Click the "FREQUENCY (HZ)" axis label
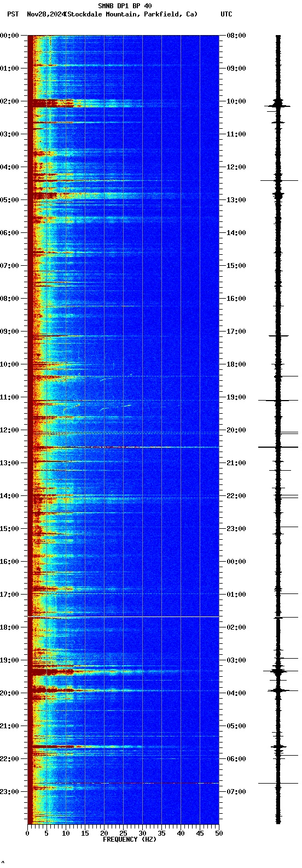This screenshot has height=868, width=302. [x=130, y=840]
